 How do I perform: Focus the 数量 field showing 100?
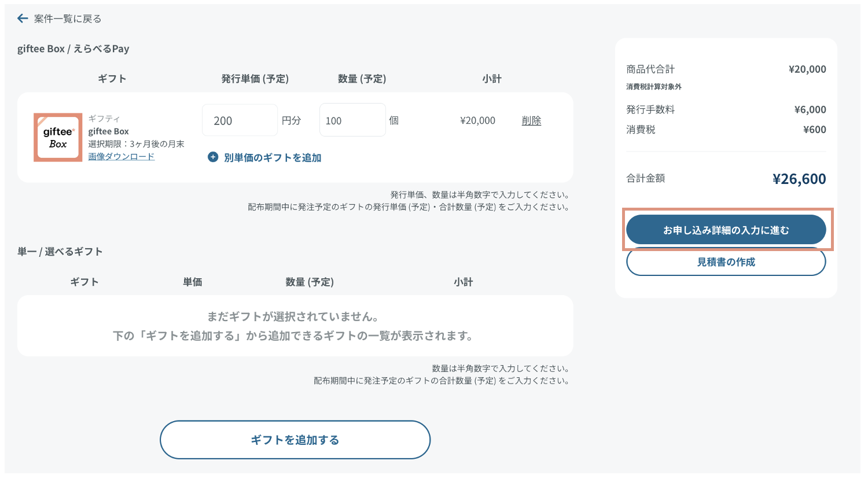[352, 120]
